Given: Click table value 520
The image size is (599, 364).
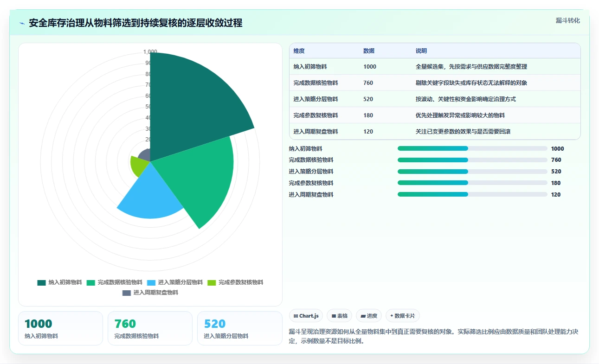Looking at the screenshot, I should tap(368, 99).
